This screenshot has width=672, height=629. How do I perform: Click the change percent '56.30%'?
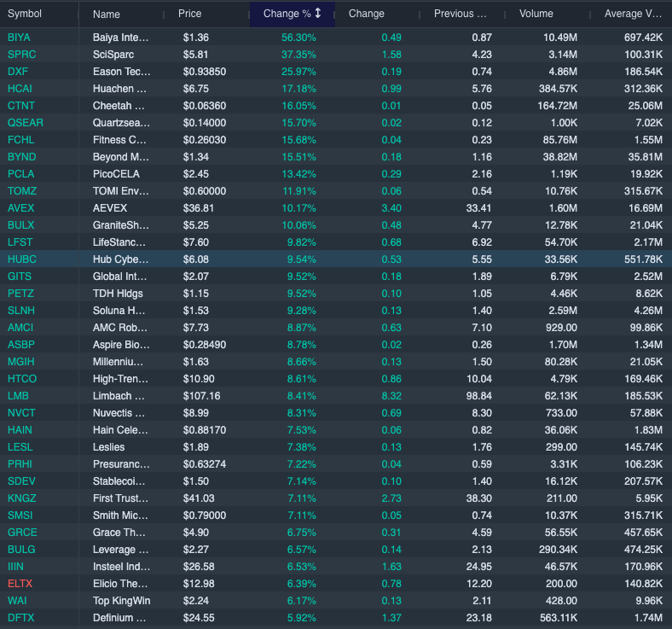[298, 38]
